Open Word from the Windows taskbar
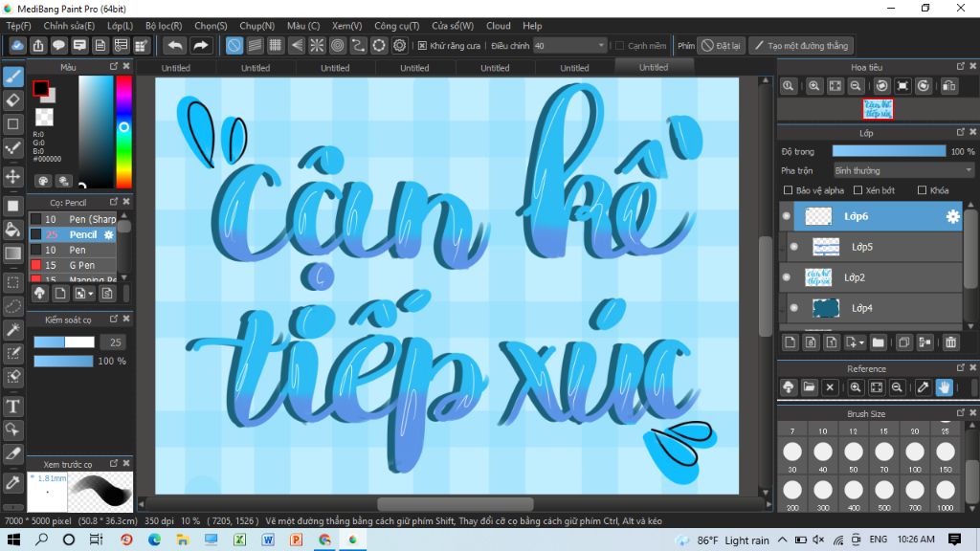Screen dimensions: 980x551 pos(268,540)
